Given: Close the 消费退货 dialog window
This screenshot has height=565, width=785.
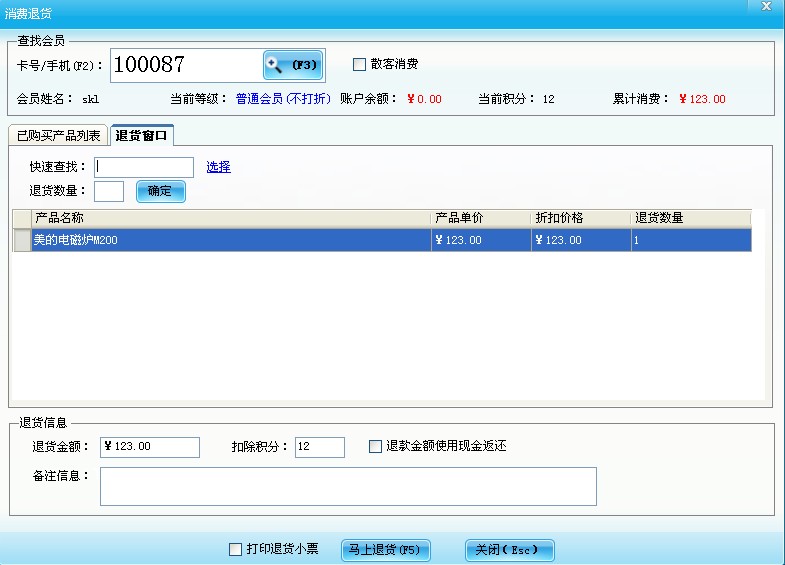Looking at the screenshot, I should pos(766,6).
